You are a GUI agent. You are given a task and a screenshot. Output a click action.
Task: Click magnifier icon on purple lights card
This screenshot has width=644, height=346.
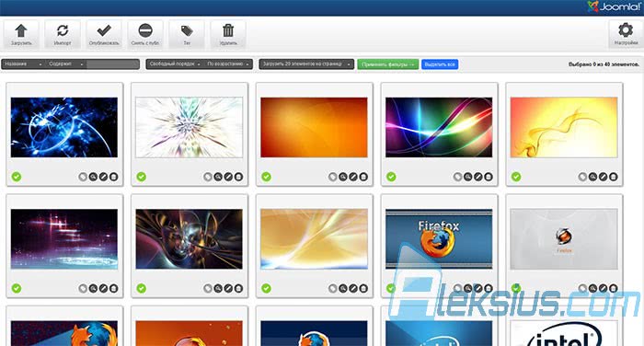[x=93, y=289]
